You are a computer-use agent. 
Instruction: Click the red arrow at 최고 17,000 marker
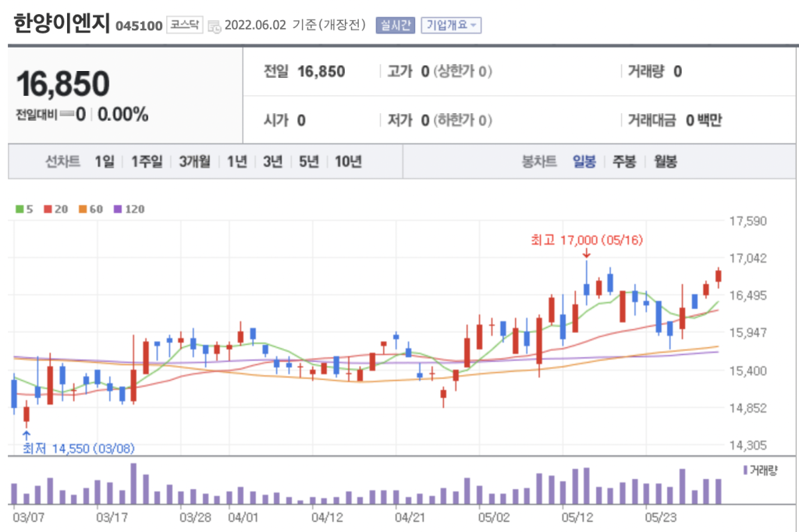click(586, 253)
